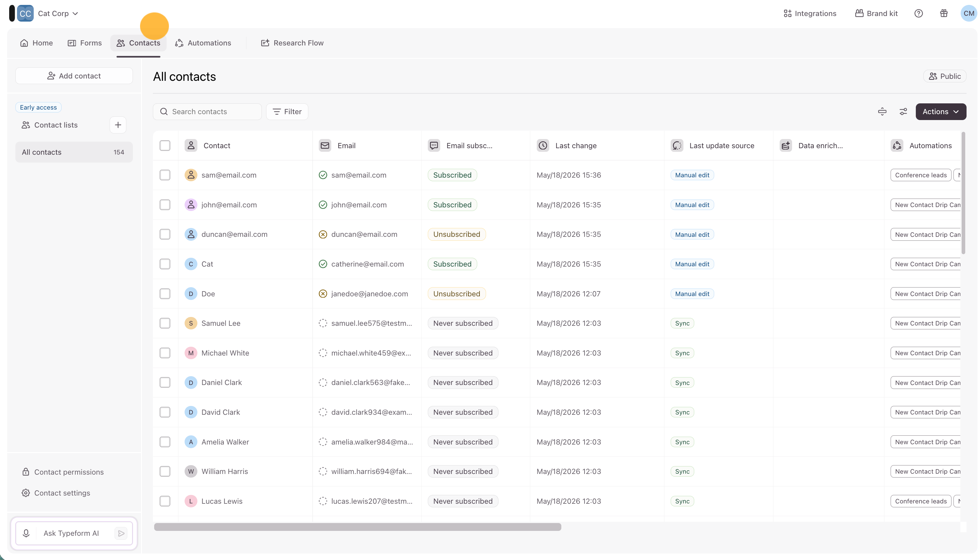This screenshot has width=978, height=560.
Task: Open the Actions dropdown button
Action: click(941, 112)
